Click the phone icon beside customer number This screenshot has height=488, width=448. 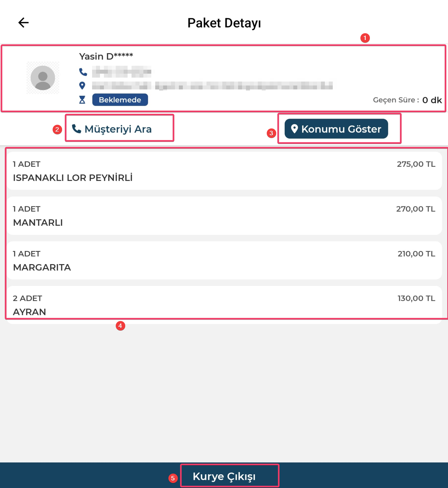pos(83,72)
